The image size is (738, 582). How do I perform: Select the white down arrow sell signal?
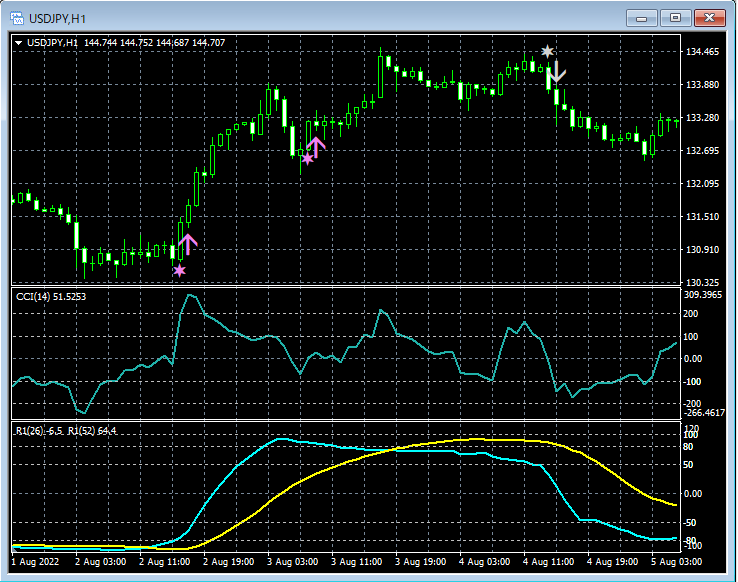(x=557, y=72)
